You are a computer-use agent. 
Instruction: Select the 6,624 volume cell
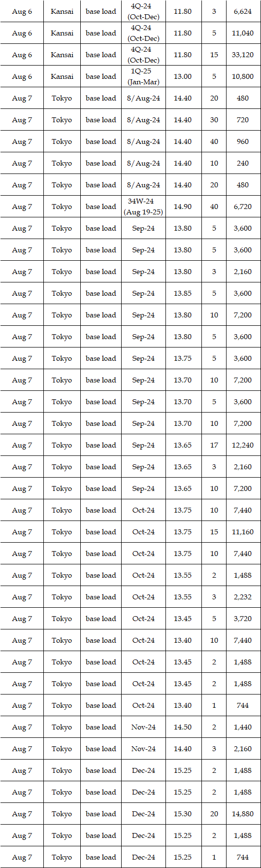click(243, 11)
